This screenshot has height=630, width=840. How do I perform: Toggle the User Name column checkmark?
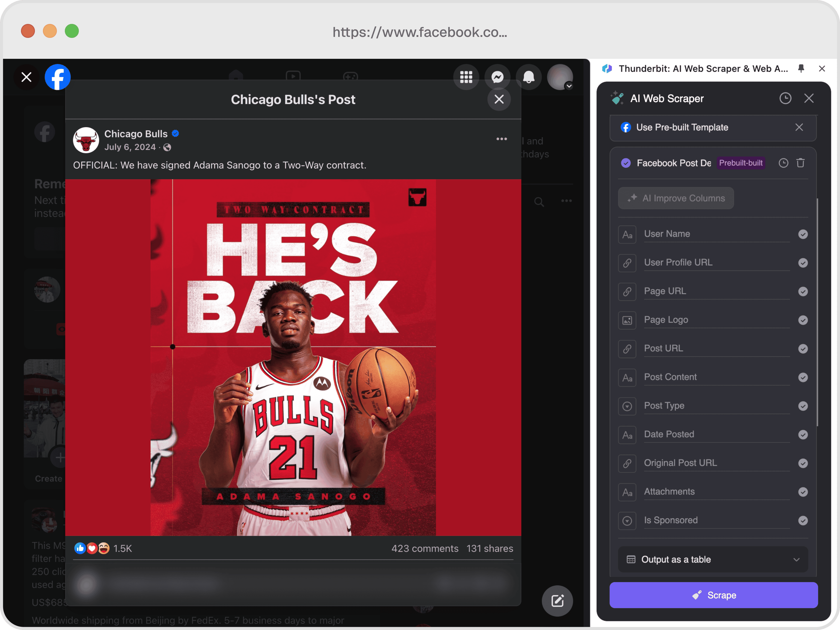click(x=803, y=234)
